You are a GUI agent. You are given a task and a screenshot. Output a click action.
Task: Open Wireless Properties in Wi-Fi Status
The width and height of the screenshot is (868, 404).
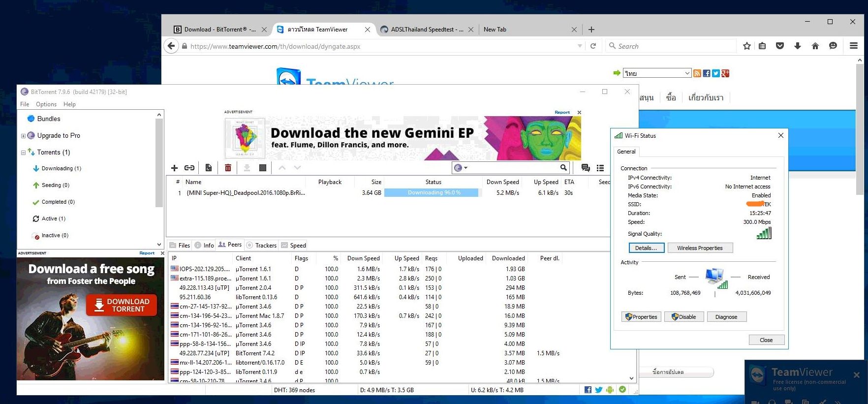[700, 248]
